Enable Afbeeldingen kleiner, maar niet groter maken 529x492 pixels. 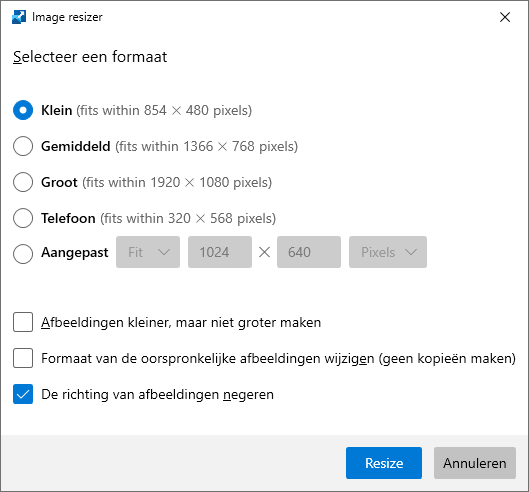point(23,322)
